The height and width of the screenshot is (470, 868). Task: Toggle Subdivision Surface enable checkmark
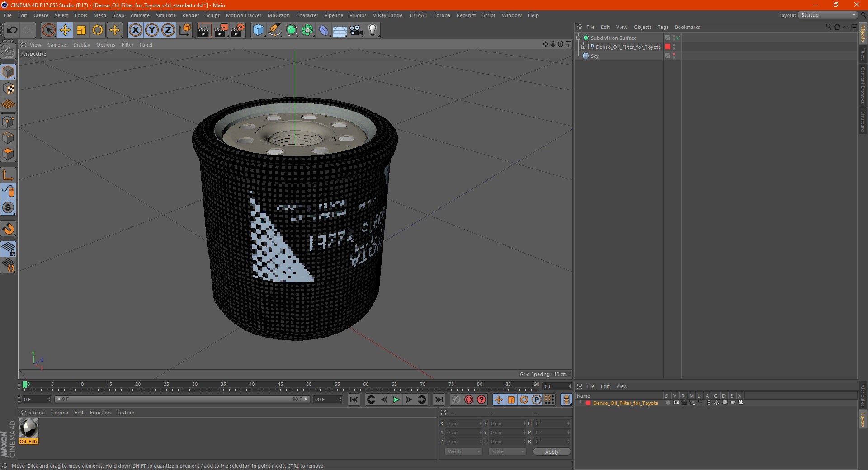click(x=678, y=38)
